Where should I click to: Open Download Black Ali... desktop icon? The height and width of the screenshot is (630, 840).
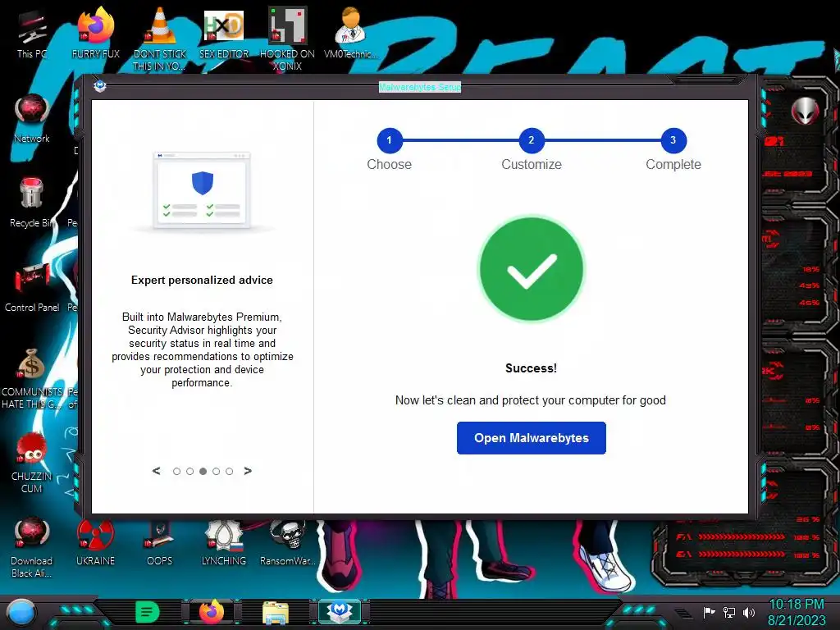[32, 547]
